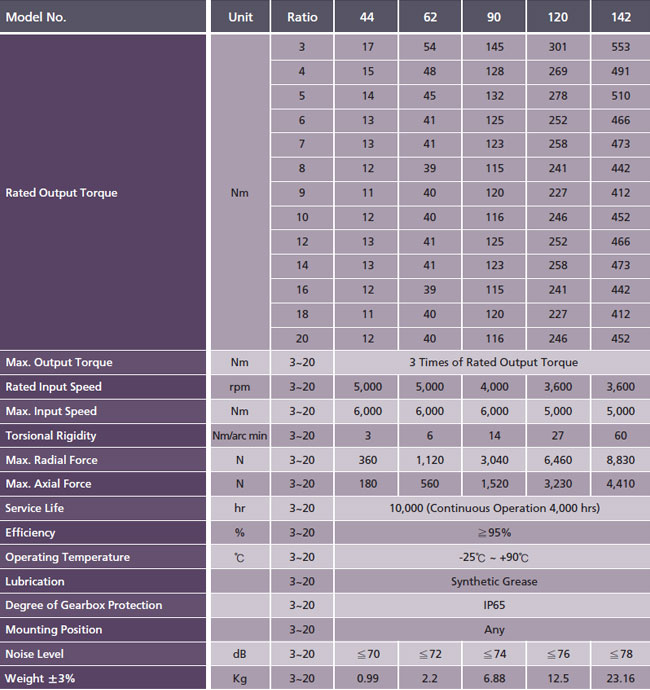Click the 'Noise Level' row label
This screenshot has height=690, width=650.
(103, 654)
